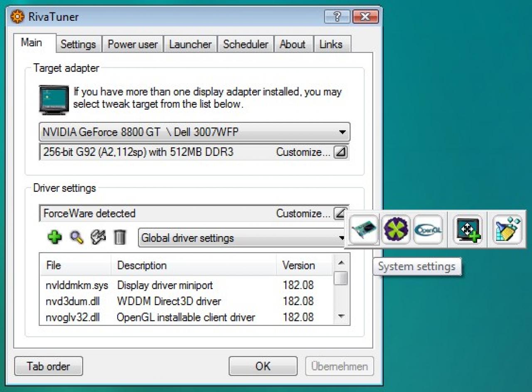
Task: Select the nvd3dum.dll row
Action: tap(187, 301)
